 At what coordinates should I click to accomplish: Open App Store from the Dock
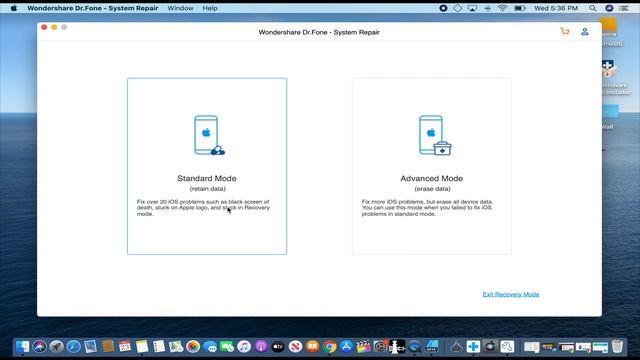347,347
